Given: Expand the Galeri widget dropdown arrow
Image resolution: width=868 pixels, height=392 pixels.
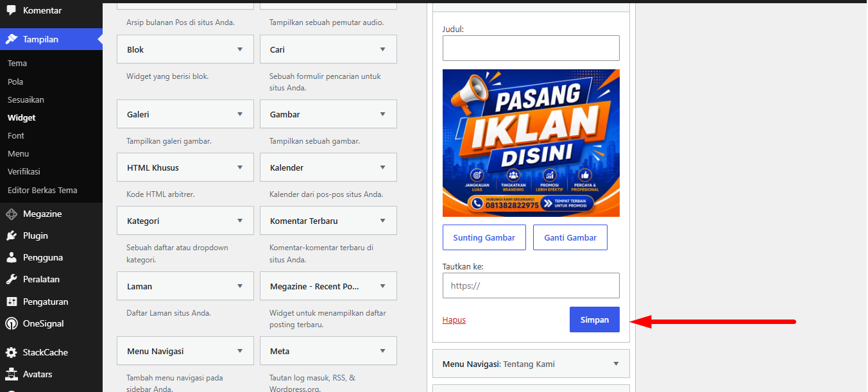Looking at the screenshot, I should click(240, 114).
